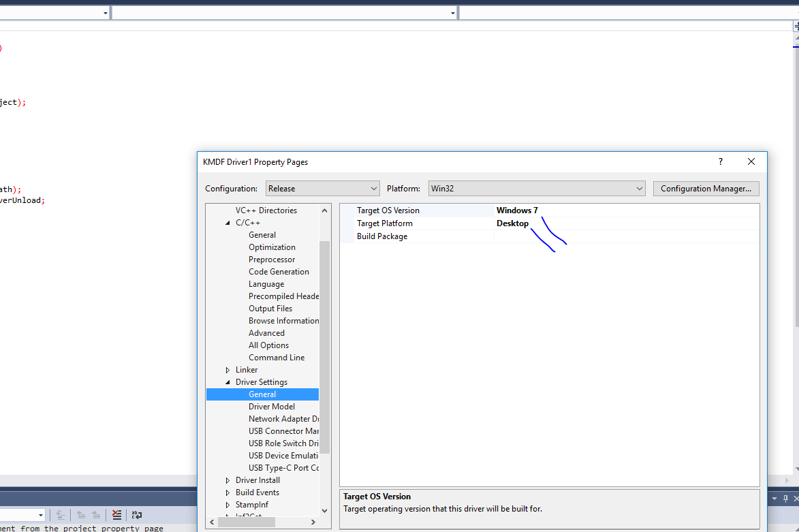
Task: Select Optimization under C/C++
Action: point(272,247)
